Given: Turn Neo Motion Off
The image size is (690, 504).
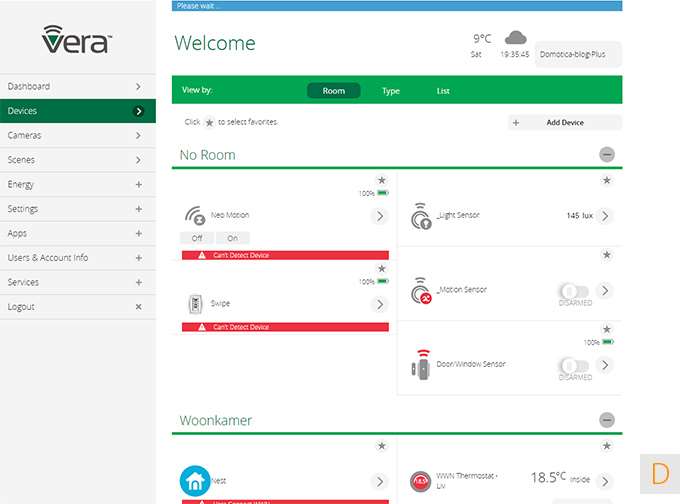Looking at the screenshot, I should [x=197, y=238].
